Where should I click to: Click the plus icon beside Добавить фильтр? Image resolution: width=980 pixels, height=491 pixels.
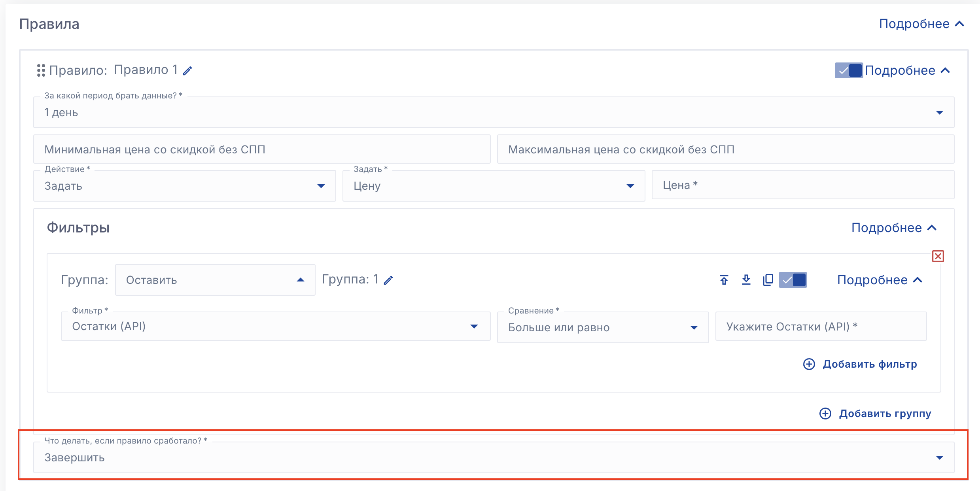[x=809, y=364]
